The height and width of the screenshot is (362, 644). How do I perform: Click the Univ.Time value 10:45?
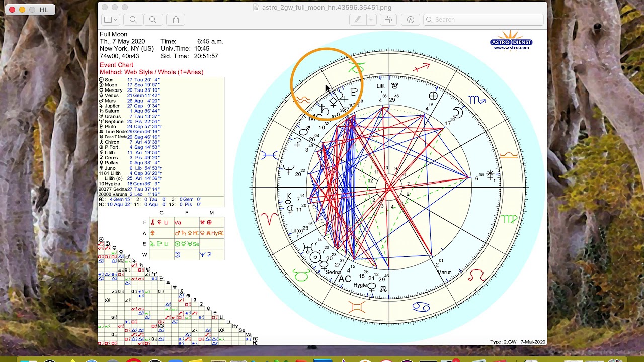pyautogui.click(x=201, y=49)
